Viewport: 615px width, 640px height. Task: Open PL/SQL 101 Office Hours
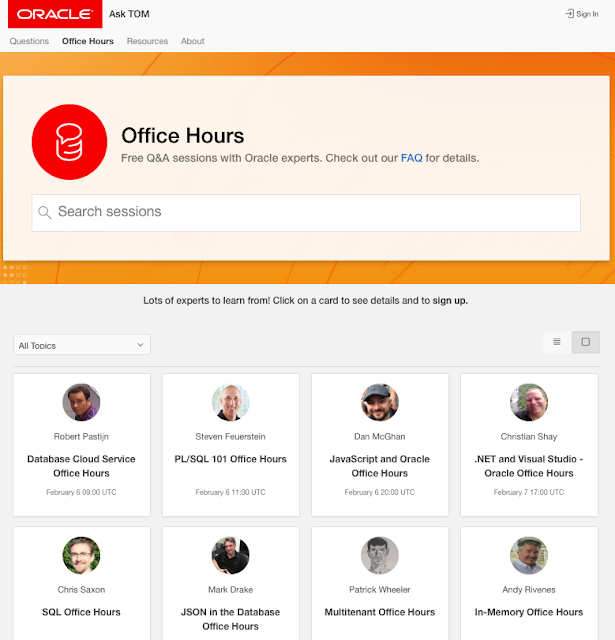coord(231,459)
